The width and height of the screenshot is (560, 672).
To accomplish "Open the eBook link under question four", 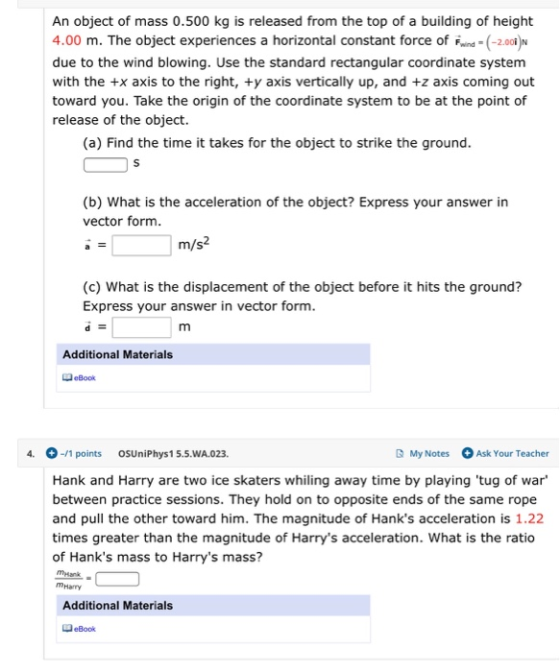I will point(84,629).
